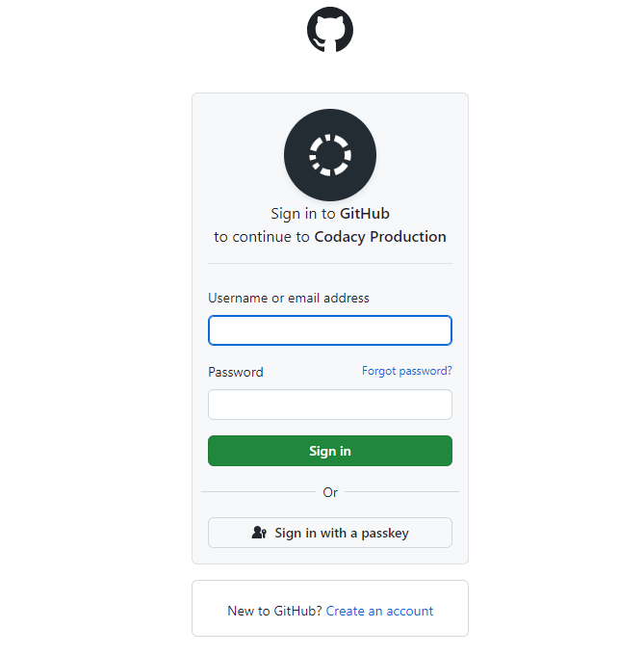
Task: Click the 'to continue to' text
Action: [x=262, y=237]
